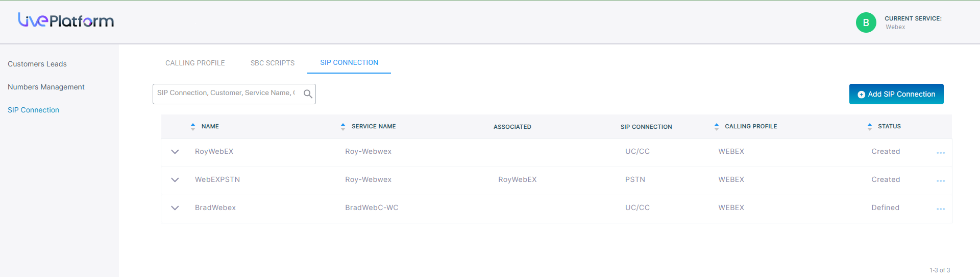Select the SIP Connection tab
980x277 pixels.
pyautogui.click(x=349, y=62)
